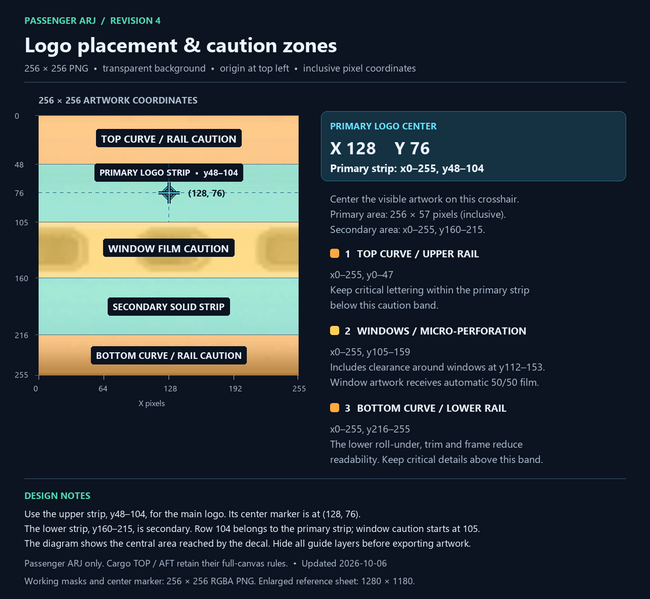Screen dimensions: 650x599
Task: Click the '3 BOTTOM CURVE / LOWER RAIL' heading
Action: coord(425,408)
